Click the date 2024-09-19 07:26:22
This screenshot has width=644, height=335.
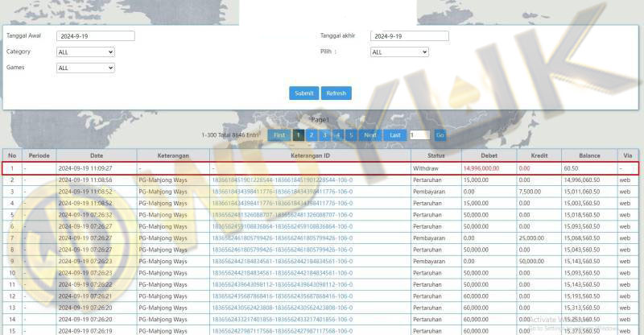(x=85, y=284)
